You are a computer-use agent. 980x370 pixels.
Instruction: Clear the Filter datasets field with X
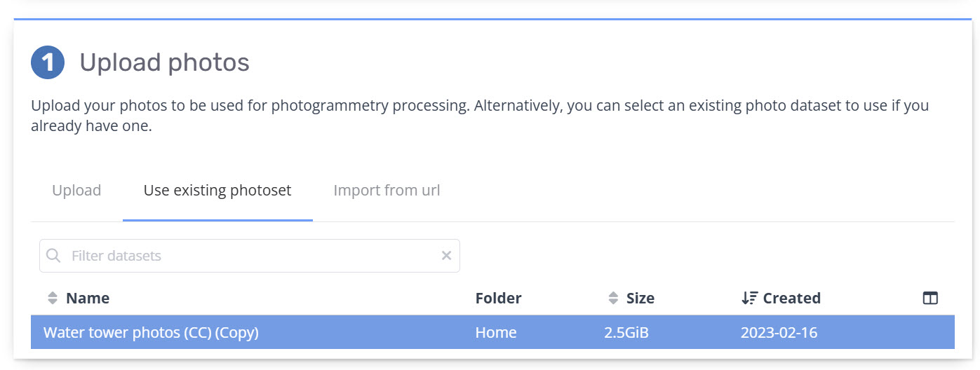[446, 256]
